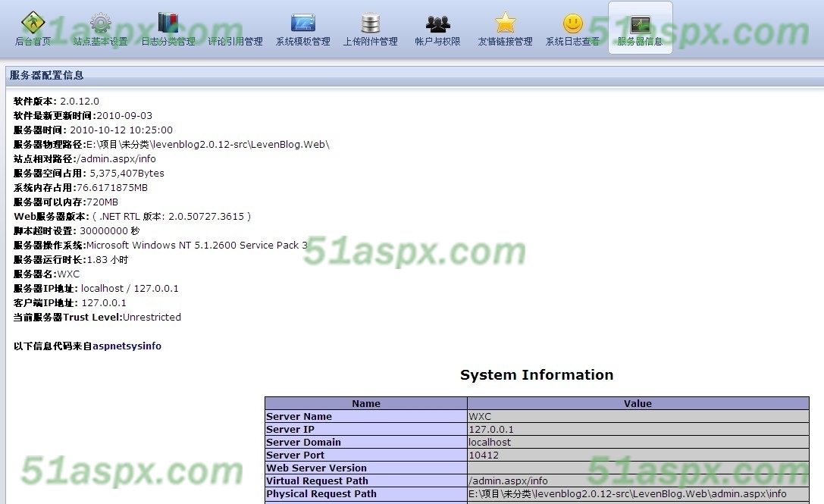Click the WXC value in table
Viewport: 824px width, 504px height.
638,416
